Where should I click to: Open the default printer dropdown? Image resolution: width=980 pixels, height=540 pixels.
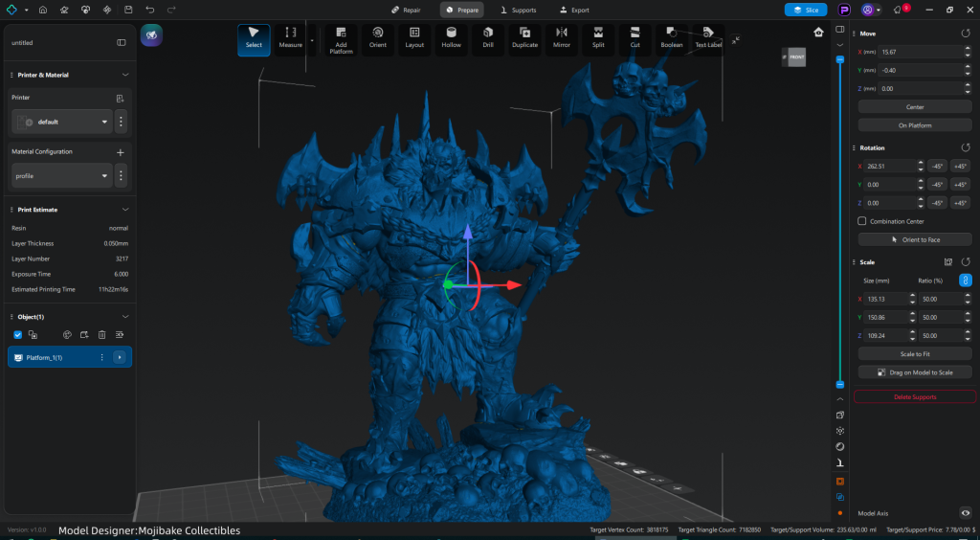coord(63,123)
